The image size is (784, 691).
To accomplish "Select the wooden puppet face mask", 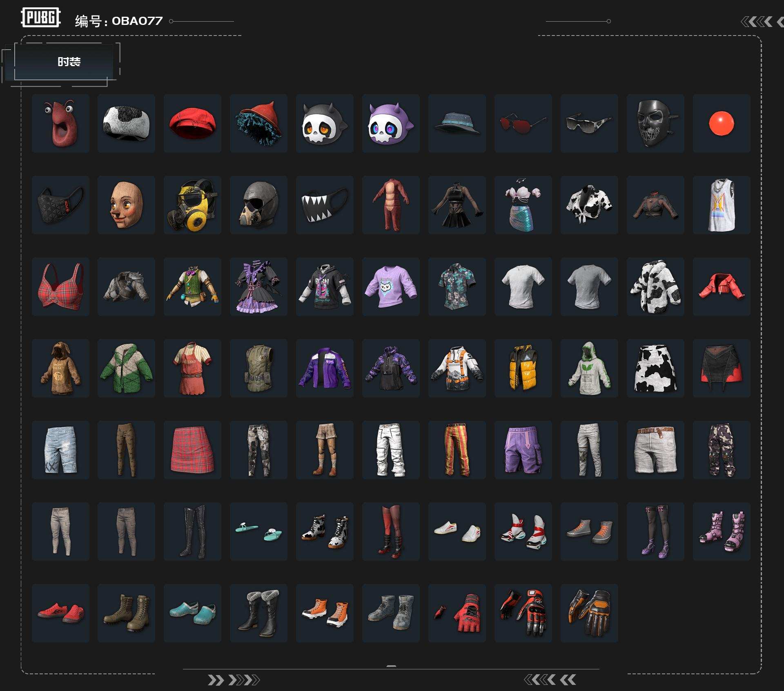I will 126,205.
